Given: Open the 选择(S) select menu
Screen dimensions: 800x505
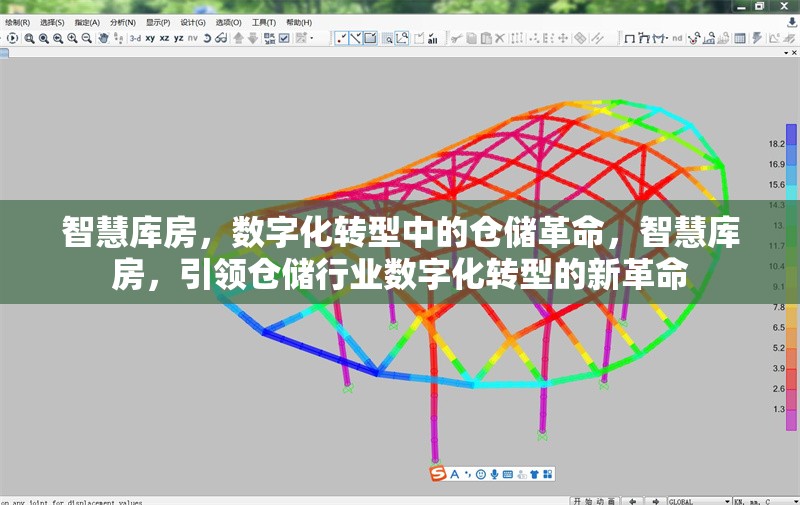Looking at the screenshot, I should pyautogui.click(x=52, y=22).
